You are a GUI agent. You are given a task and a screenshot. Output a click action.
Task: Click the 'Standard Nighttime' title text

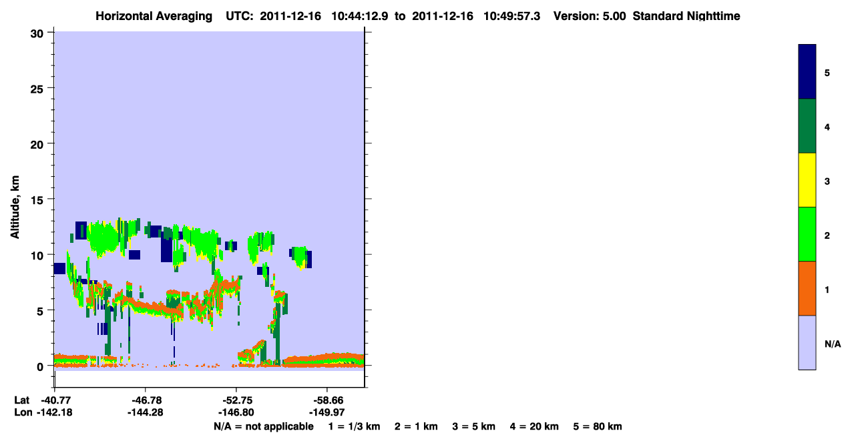[x=686, y=16]
